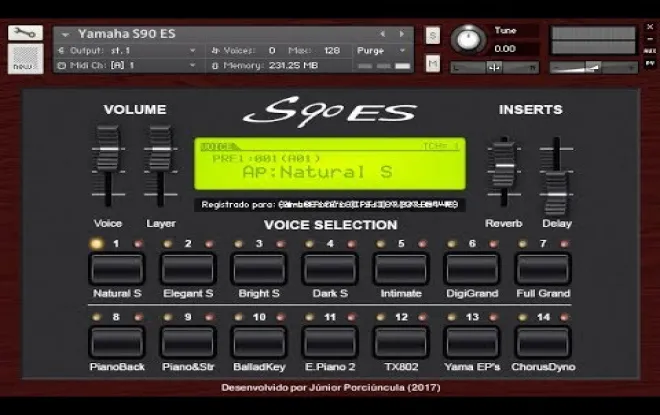Toggle the red LED right of number 1
This screenshot has height=415, width=660.
tap(138, 244)
